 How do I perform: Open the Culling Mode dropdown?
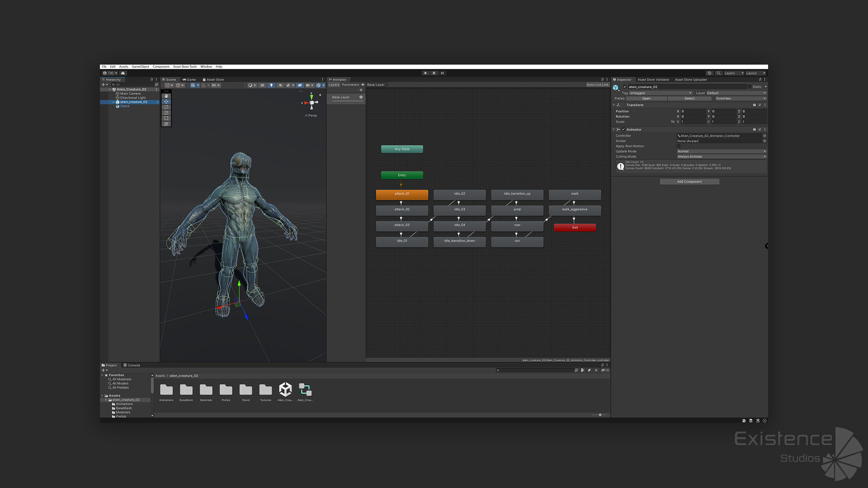click(721, 157)
